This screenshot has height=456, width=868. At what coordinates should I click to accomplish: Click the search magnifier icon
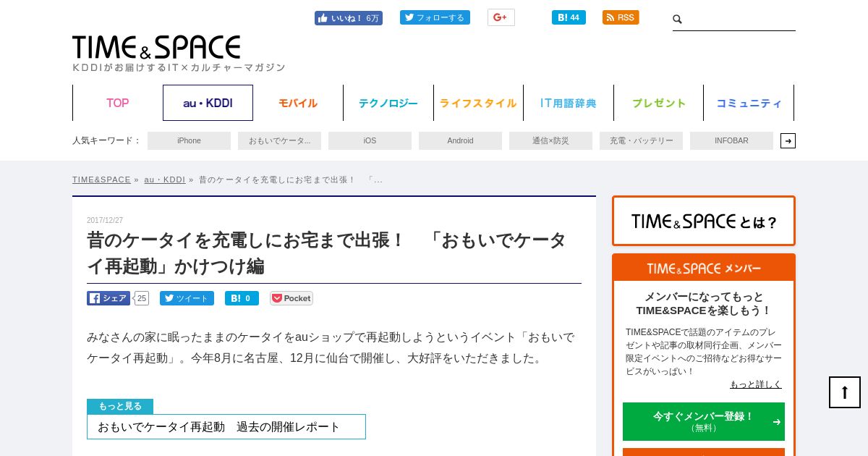pyautogui.click(x=678, y=20)
